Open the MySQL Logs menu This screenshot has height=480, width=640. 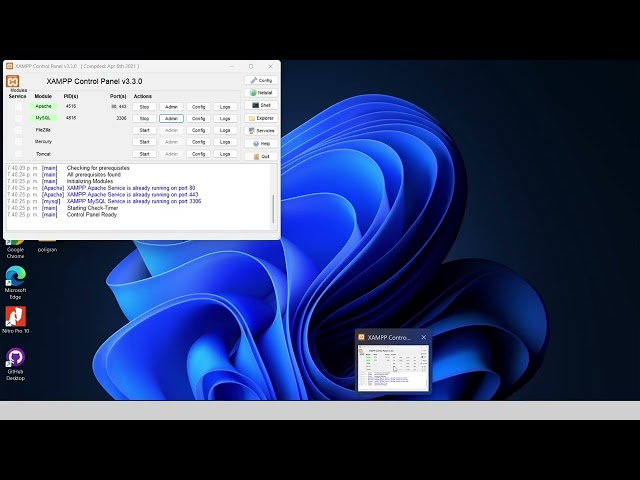[225, 118]
